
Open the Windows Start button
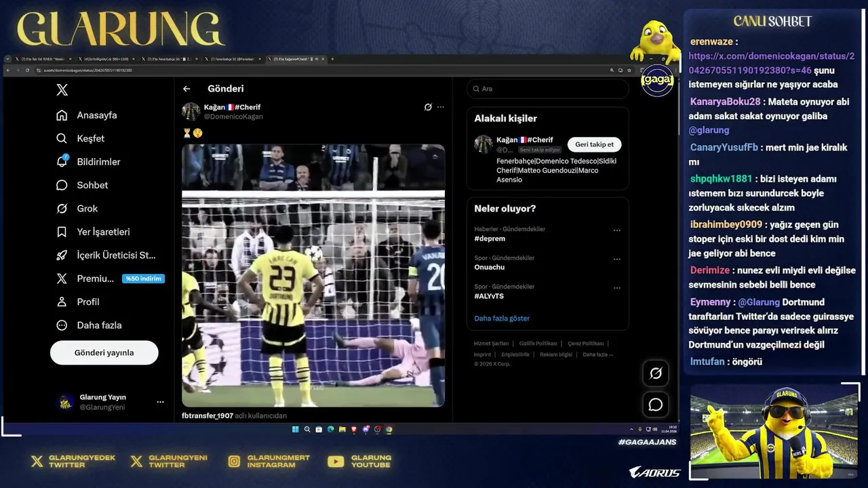pyautogui.click(x=295, y=429)
